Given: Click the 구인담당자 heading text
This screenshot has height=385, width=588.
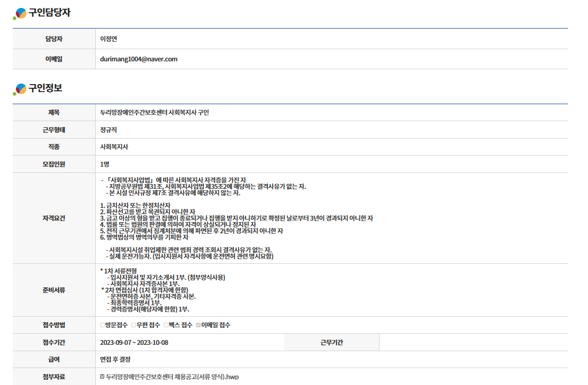Looking at the screenshot, I should [49, 13].
